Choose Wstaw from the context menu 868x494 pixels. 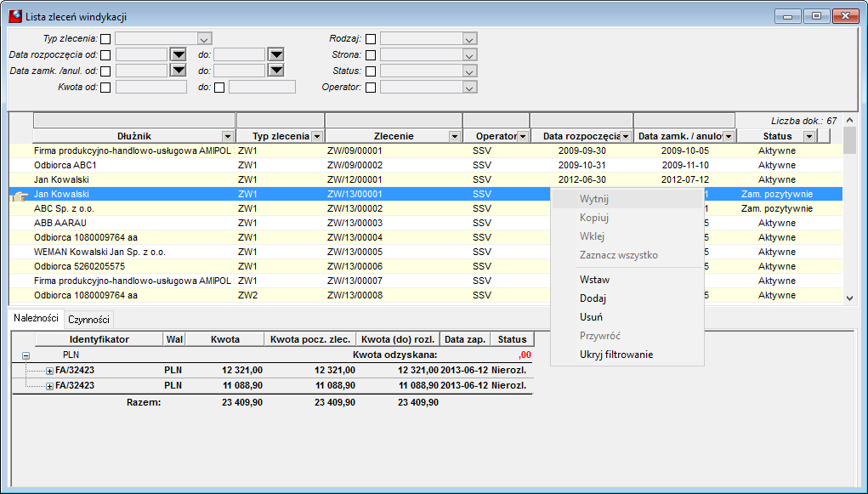tap(627, 280)
